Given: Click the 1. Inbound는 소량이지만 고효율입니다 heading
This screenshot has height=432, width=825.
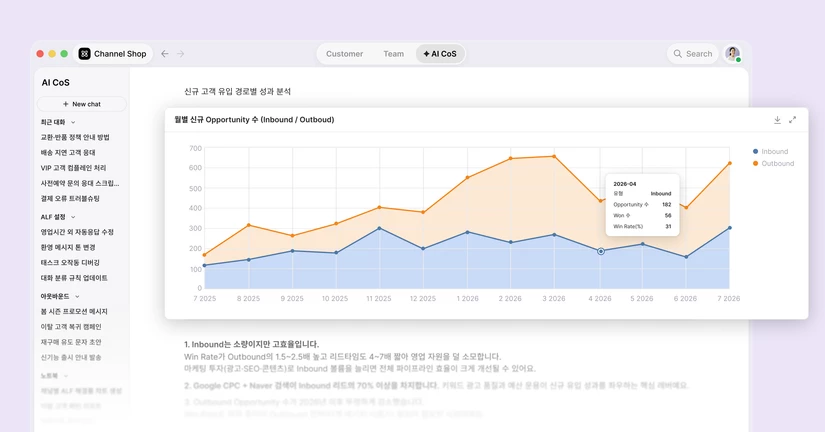Looking at the screenshot, I should (251, 345).
